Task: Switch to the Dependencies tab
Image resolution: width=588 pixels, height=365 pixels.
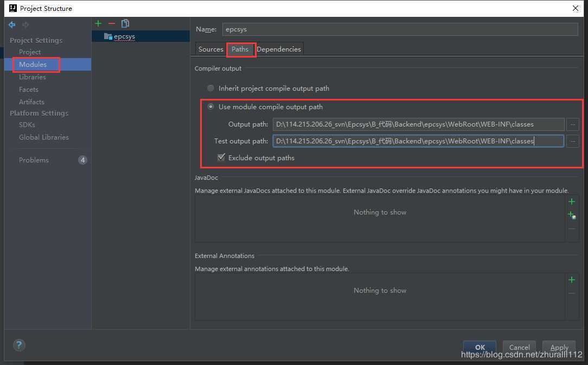Action: click(279, 49)
